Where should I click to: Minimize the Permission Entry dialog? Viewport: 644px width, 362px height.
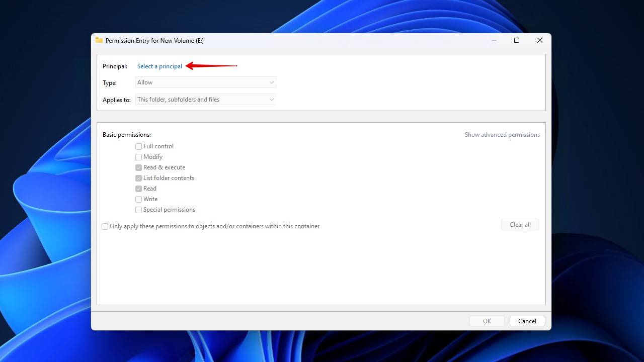tap(494, 40)
